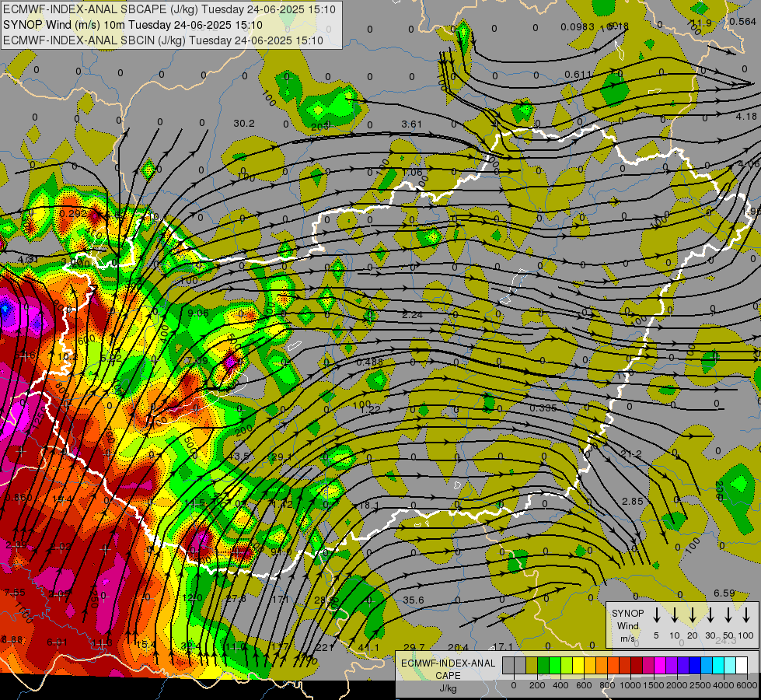Screen dimensions: 761x700
Task: Click the '18.1' value on the map
Action: coord(369,506)
